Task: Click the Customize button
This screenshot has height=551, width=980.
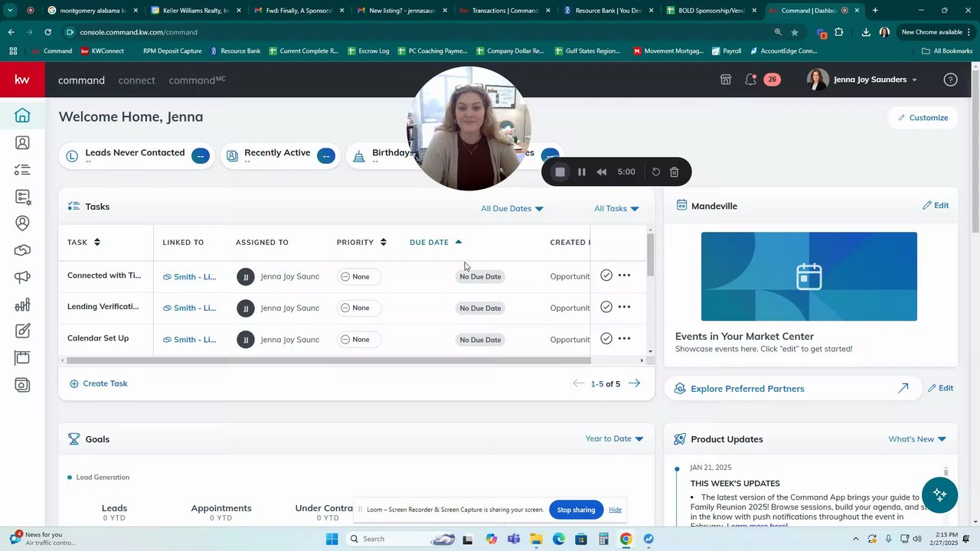Action: (923, 118)
